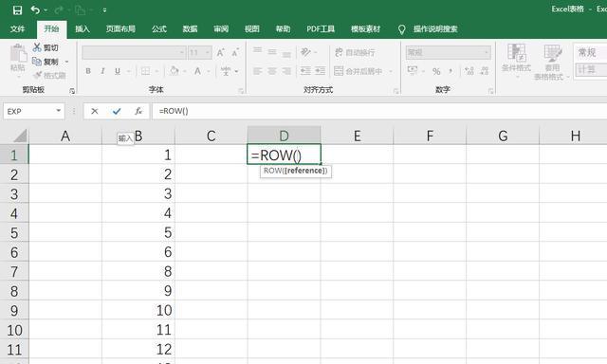Switch to the 数据 ribbon tab
Screen dimensions: 607x364
click(x=190, y=29)
